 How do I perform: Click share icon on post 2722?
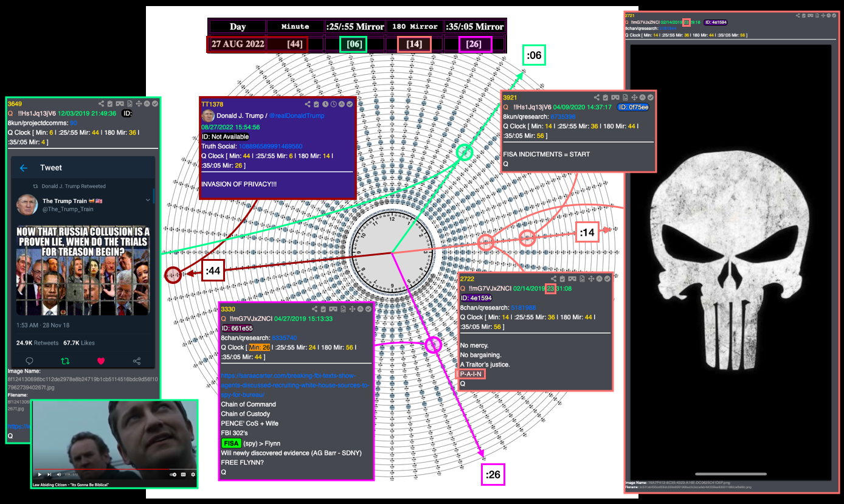(553, 279)
